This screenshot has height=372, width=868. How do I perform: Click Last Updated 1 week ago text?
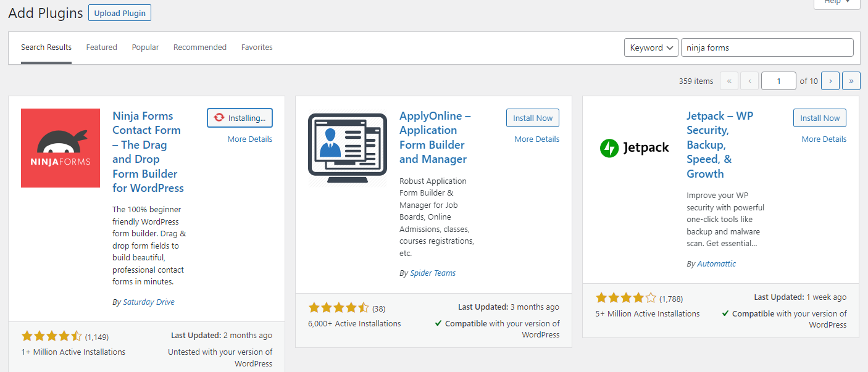[801, 297]
